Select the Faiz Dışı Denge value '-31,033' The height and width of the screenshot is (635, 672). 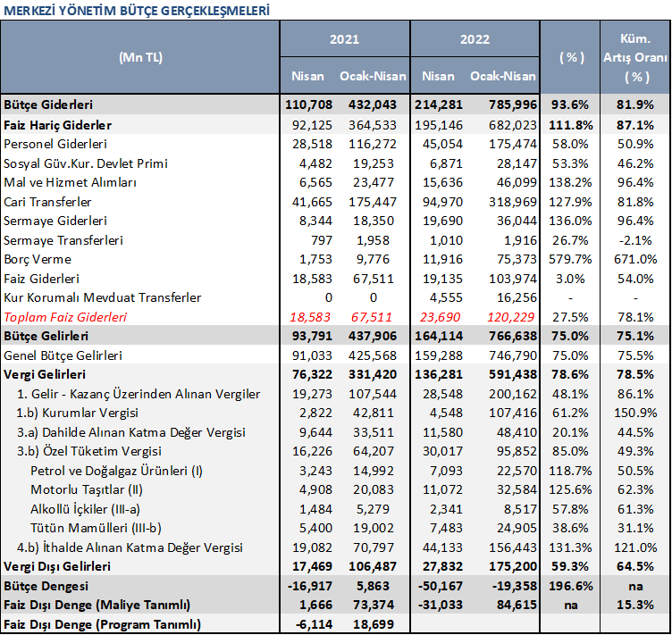click(441, 605)
